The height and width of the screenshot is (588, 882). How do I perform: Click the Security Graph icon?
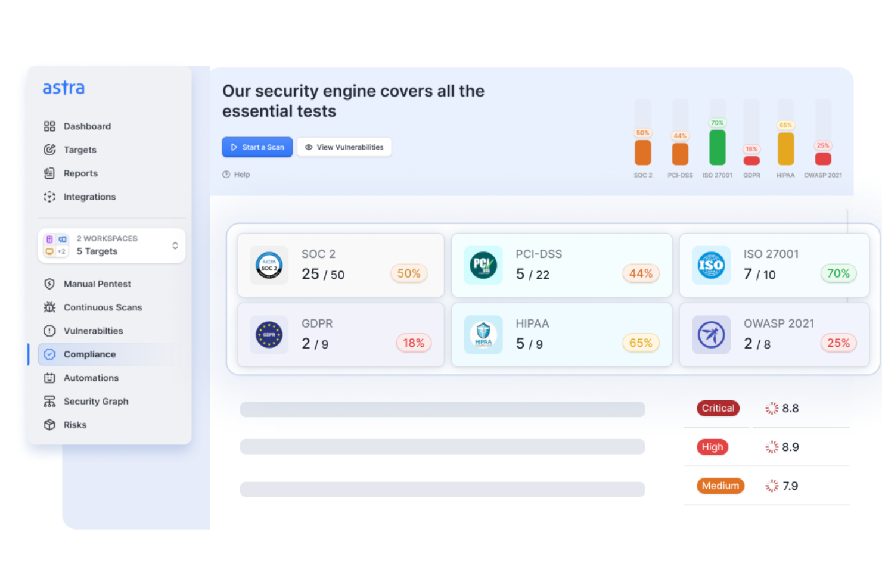pos(49,402)
